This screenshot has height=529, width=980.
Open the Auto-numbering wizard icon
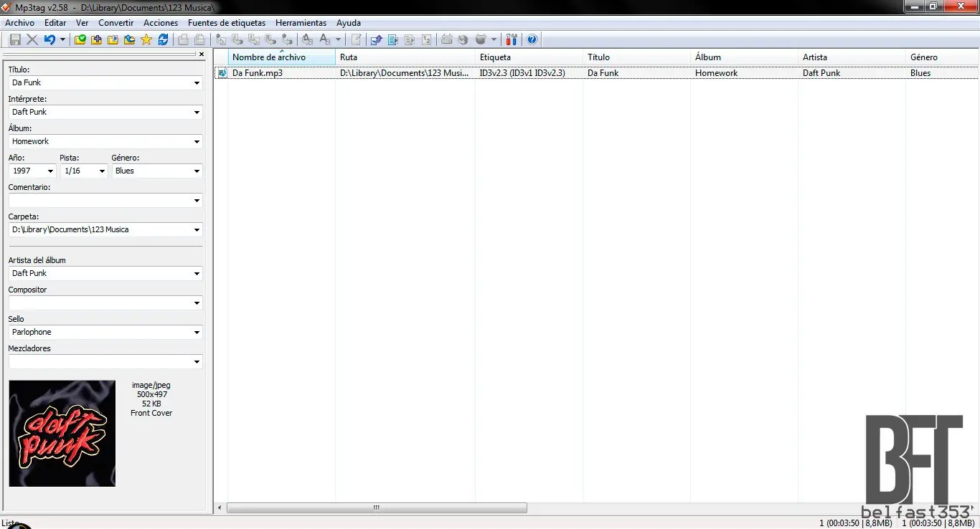[427, 39]
